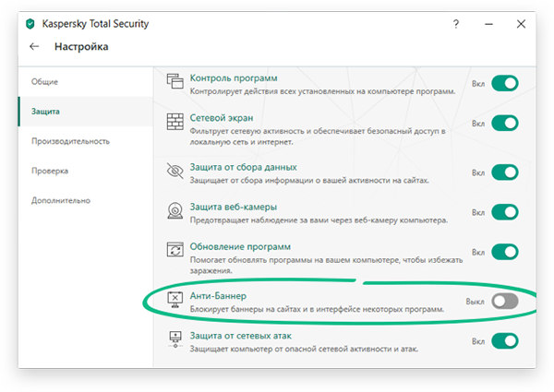Click the Защита веб-камеры webcam icon
Image resolution: width=554 pixels, height=392 pixels.
pyautogui.click(x=175, y=212)
